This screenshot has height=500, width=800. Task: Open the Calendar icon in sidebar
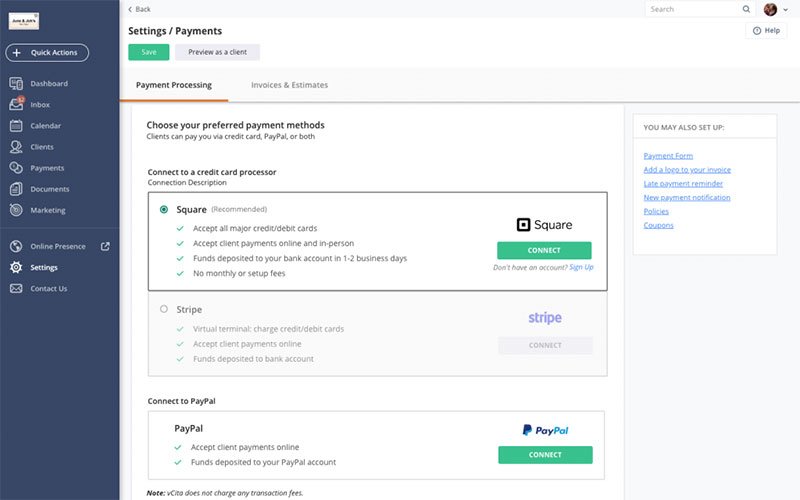[16, 126]
